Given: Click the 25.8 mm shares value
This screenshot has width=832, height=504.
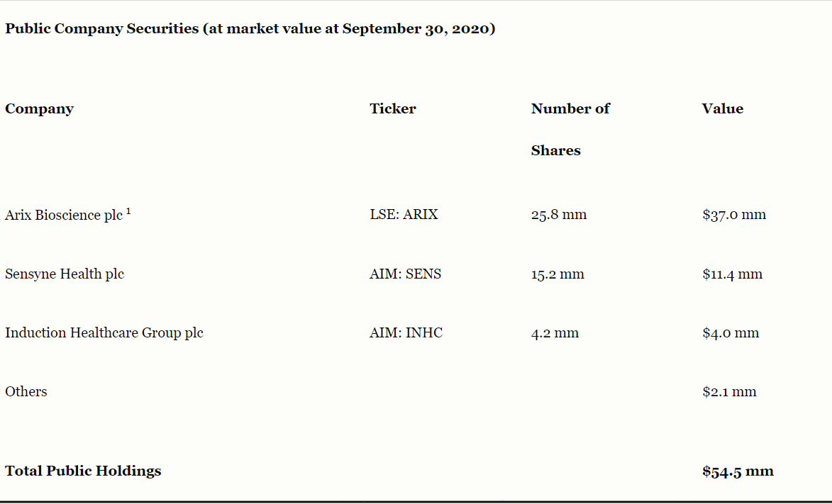Looking at the screenshot, I should (x=559, y=214).
